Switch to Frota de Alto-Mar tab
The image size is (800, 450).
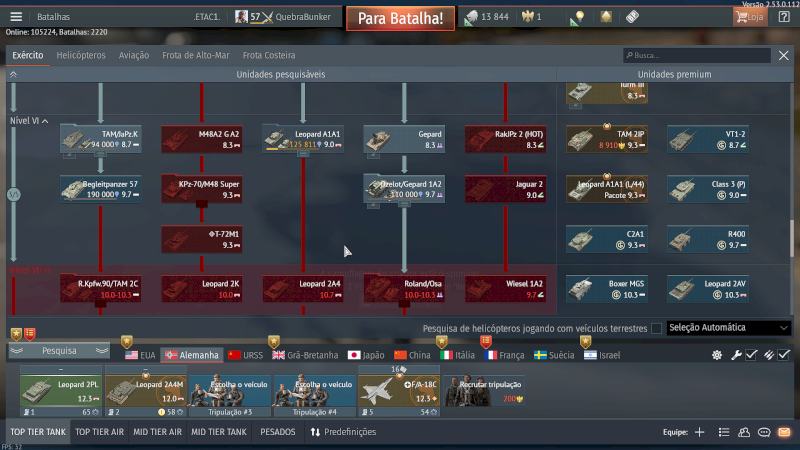pyautogui.click(x=195, y=55)
